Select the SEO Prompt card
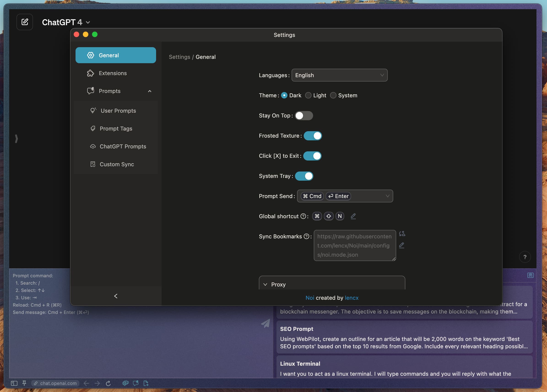This screenshot has width=547, height=392. click(404, 337)
